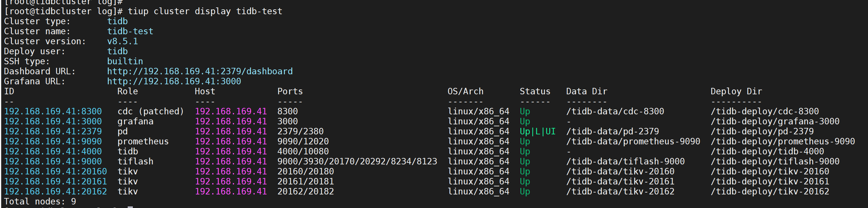Screen dimensions: 868x208
Task: Click the Host IP in the tidb row
Action: tap(231, 151)
